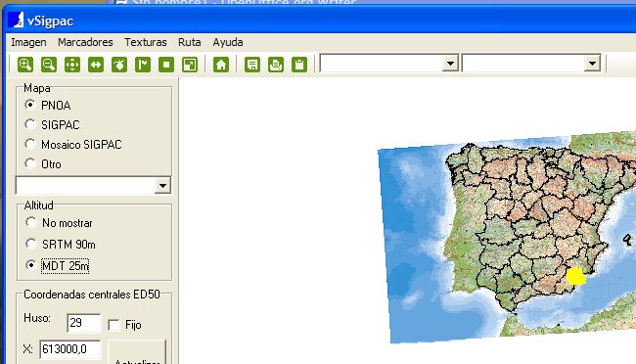Click the zoom out magnifier icon
This screenshot has height=364, width=636.
click(49, 65)
